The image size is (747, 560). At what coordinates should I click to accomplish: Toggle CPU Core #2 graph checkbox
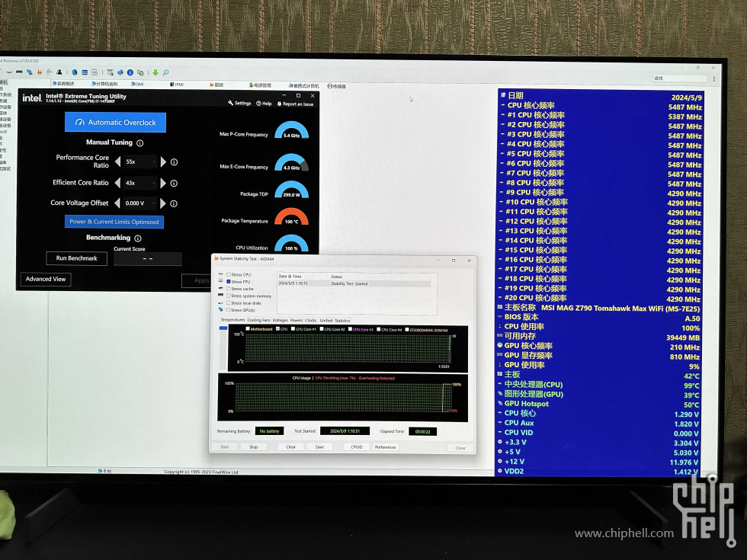click(x=322, y=329)
